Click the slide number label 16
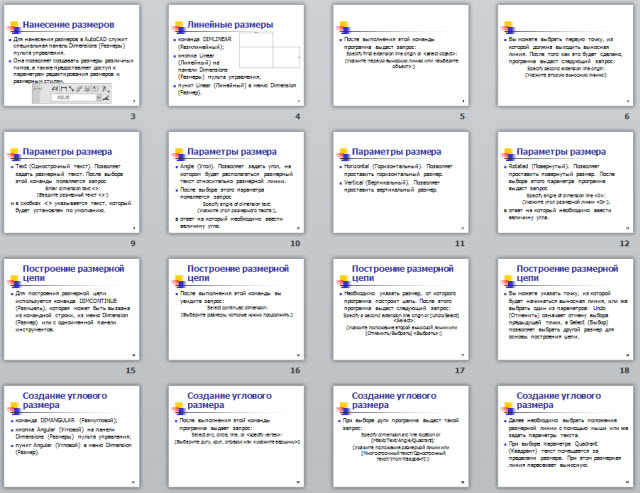This screenshot has height=493, width=640. 295,370
